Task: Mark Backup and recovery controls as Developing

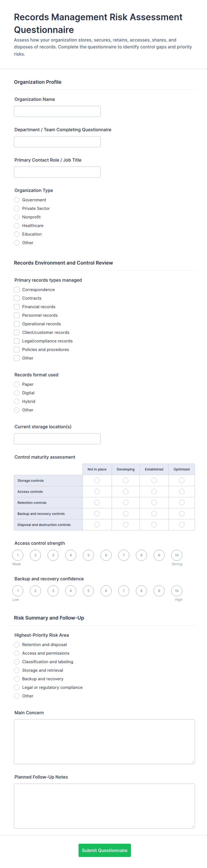Action: tap(125, 514)
